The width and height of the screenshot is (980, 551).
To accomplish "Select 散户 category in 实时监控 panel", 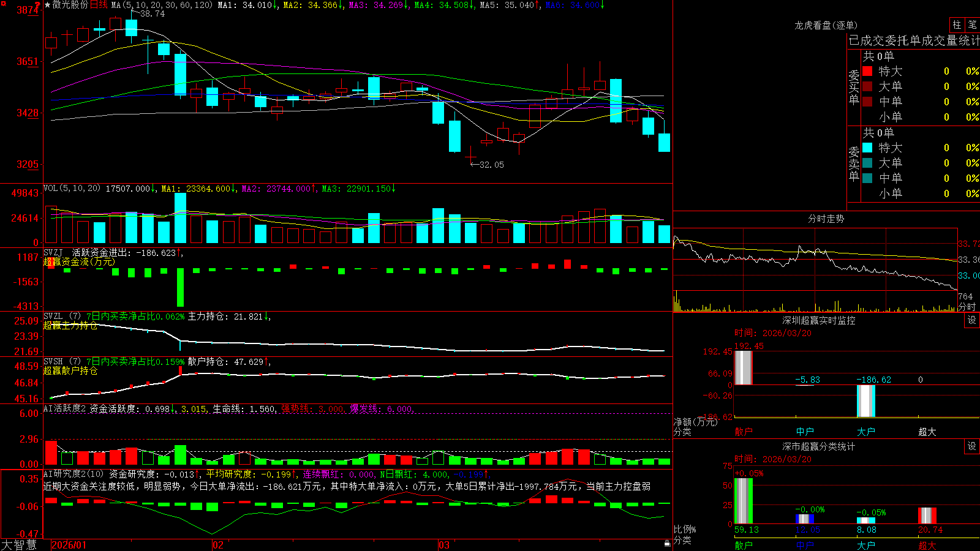I will [x=744, y=432].
